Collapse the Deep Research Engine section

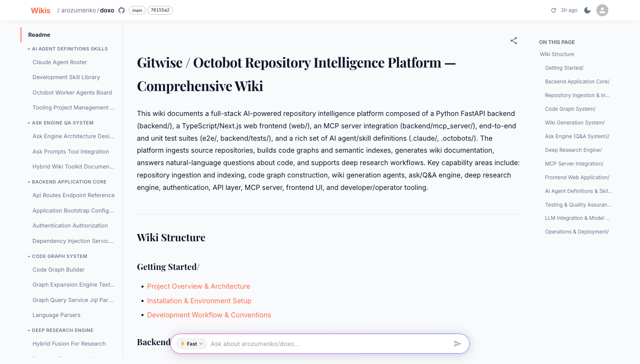click(x=28, y=330)
